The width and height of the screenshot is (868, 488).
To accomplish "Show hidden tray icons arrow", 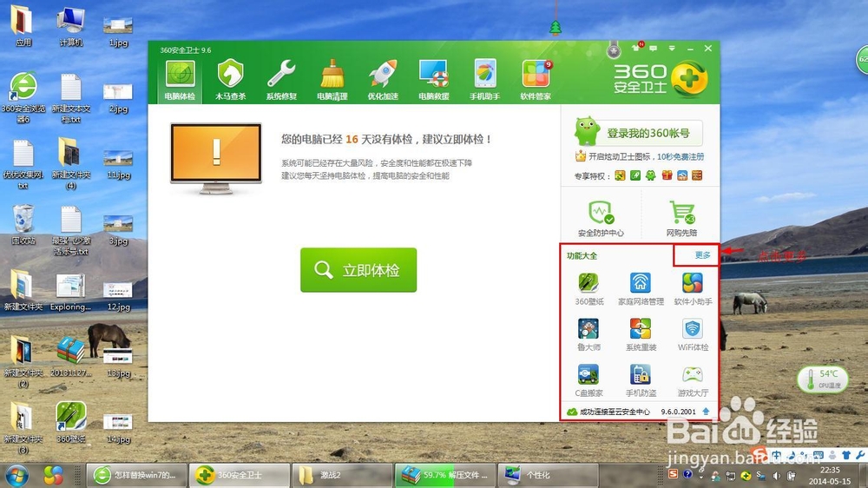I will (701, 476).
